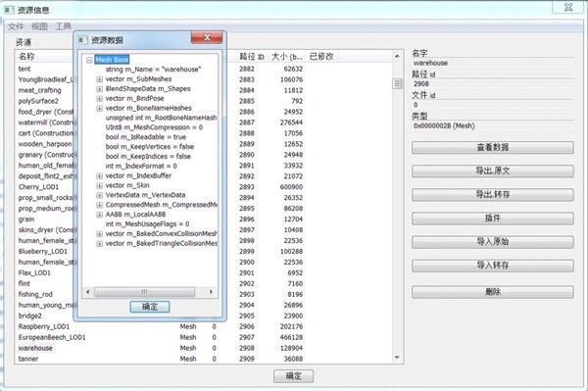Viewport: 588px width, 391px height.
Task: Expand BlendShapeData m_Shapes node
Action: [99, 89]
